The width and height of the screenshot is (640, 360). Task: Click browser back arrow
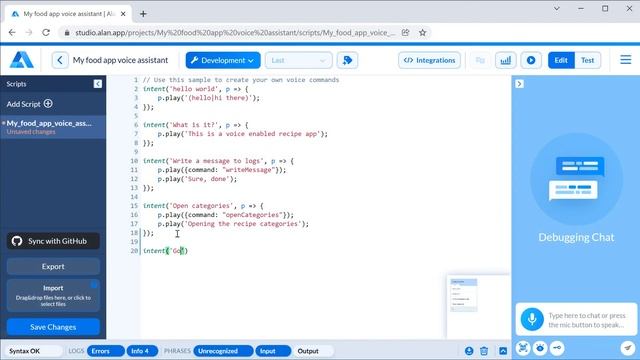click(12, 32)
